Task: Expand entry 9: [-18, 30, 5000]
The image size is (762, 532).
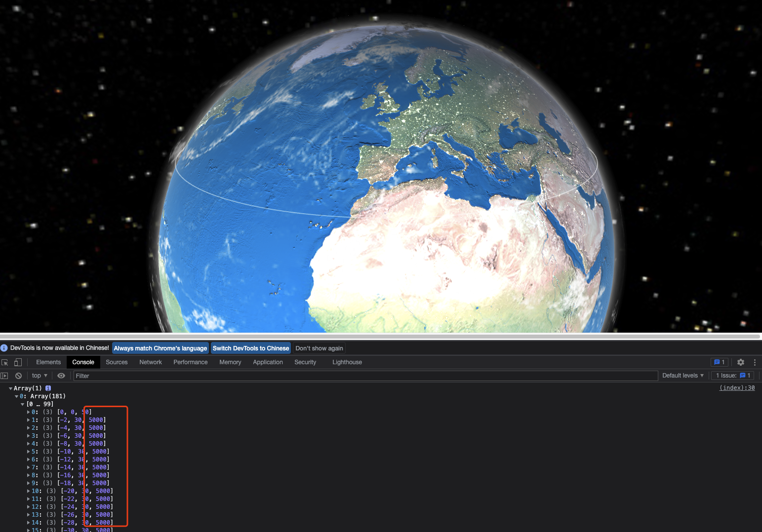Action: pos(29,483)
